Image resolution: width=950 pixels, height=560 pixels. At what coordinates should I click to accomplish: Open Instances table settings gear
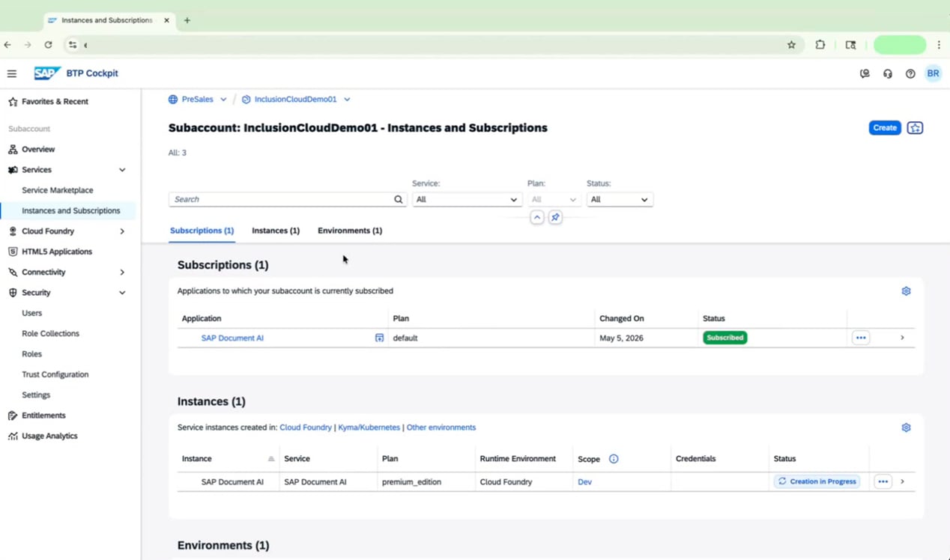click(x=906, y=427)
